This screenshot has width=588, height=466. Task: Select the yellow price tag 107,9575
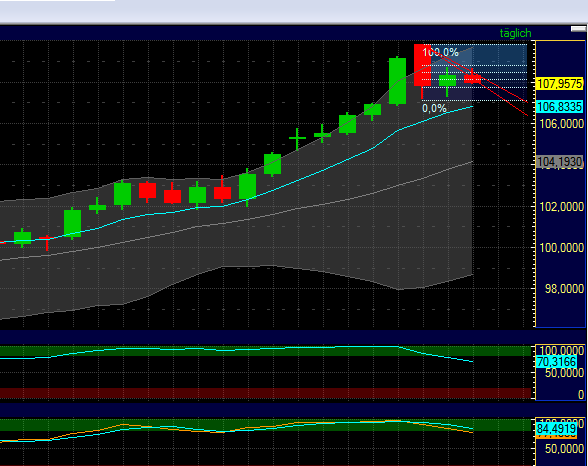pyautogui.click(x=560, y=84)
